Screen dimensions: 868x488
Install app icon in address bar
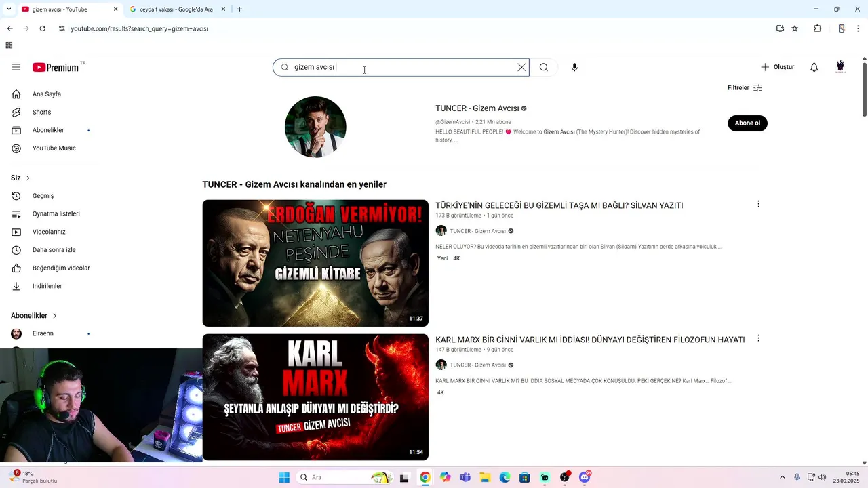pyautogui.click(x=780, y=28)
